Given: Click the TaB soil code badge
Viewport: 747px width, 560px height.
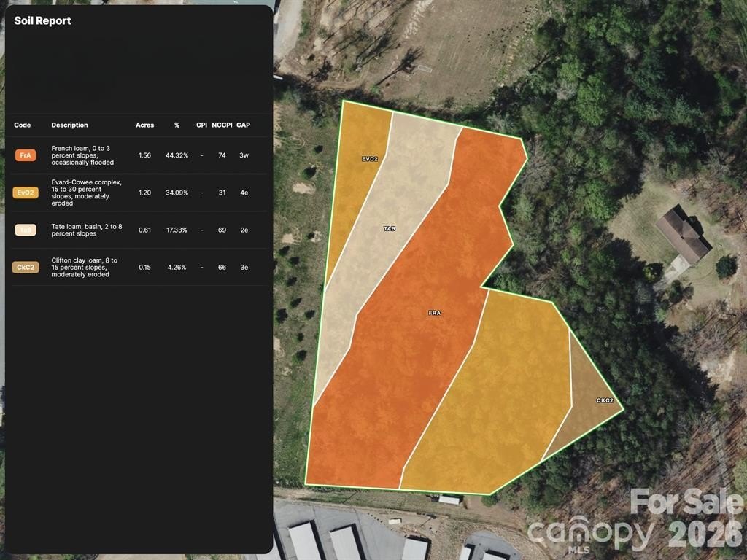Looking at the screenshot, I should [x=26, y=230].
